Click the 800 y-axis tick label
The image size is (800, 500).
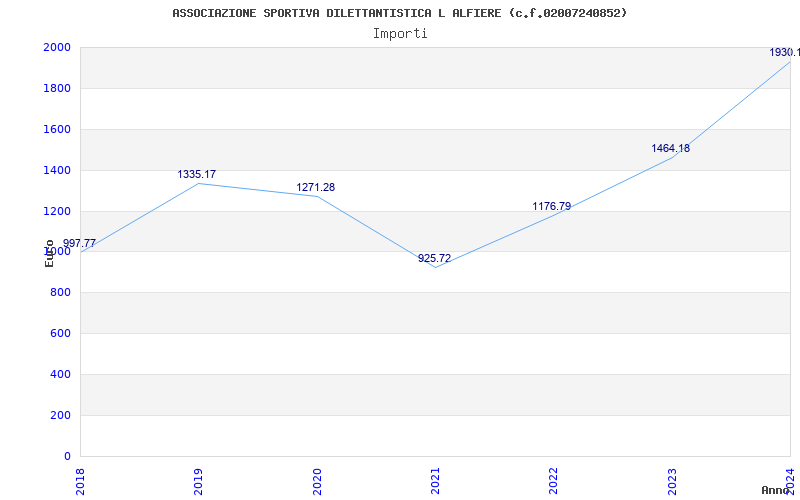60,293
